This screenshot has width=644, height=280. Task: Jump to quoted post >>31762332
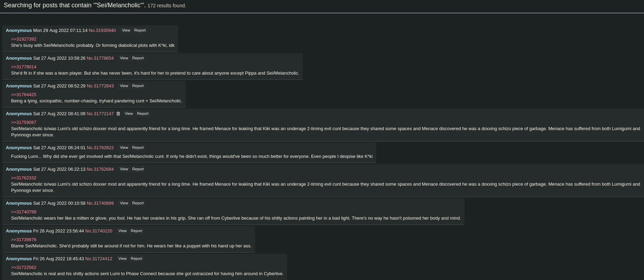pos(24,178)
